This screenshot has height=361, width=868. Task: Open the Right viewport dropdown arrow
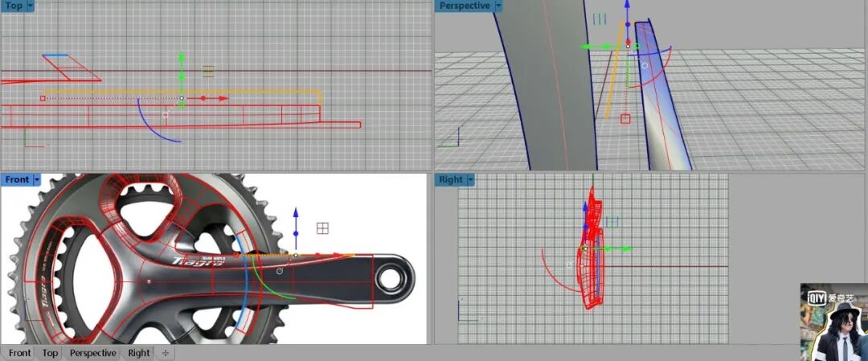coord(470,179)
